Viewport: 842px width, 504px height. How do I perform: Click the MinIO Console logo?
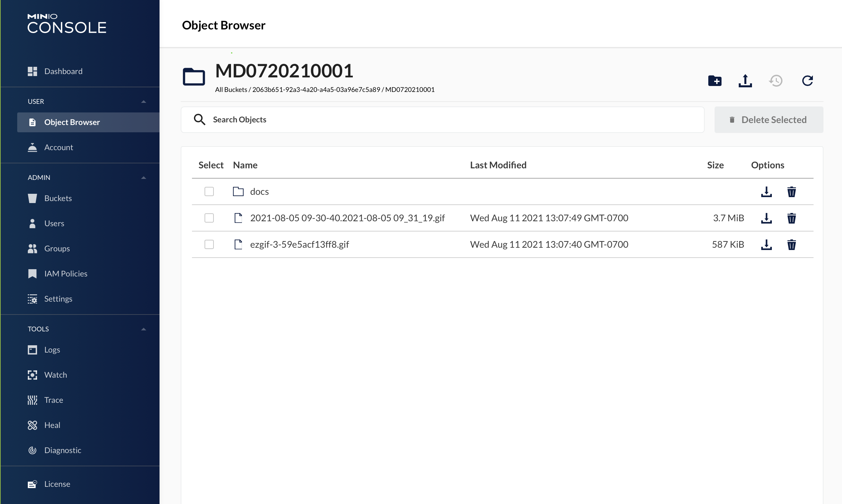tap(67, 23)
